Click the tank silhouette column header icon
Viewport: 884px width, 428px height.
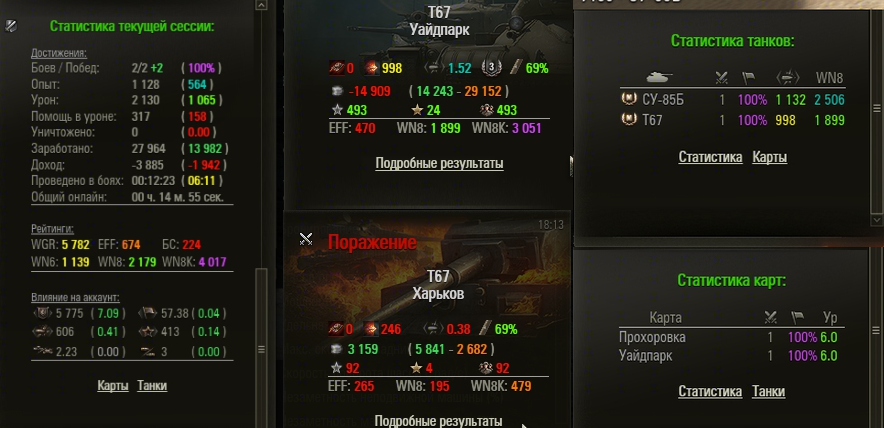coord(660,77)
